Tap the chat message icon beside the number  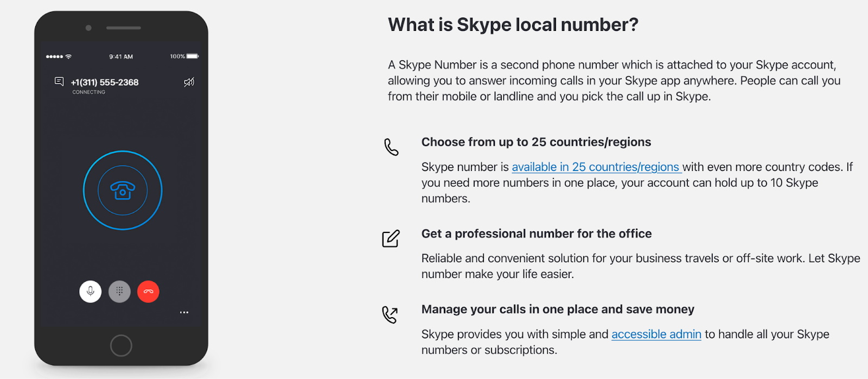[x=59, y=81]
